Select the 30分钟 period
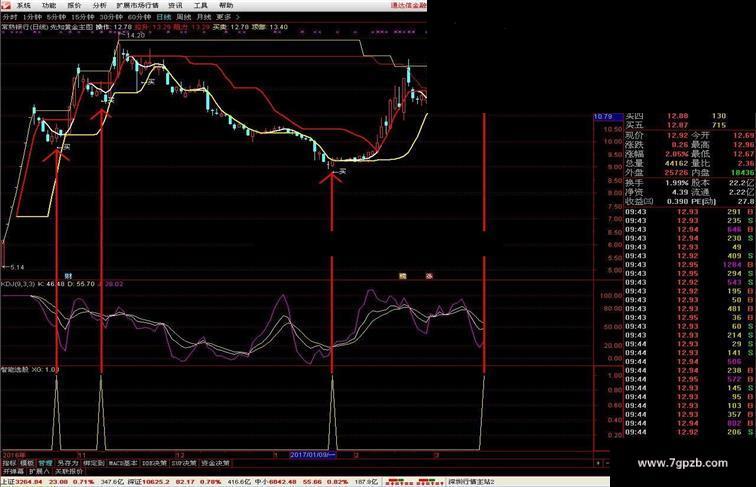This screenshot has height=487, width=756. pyautogui.click(x=111, y=17)
